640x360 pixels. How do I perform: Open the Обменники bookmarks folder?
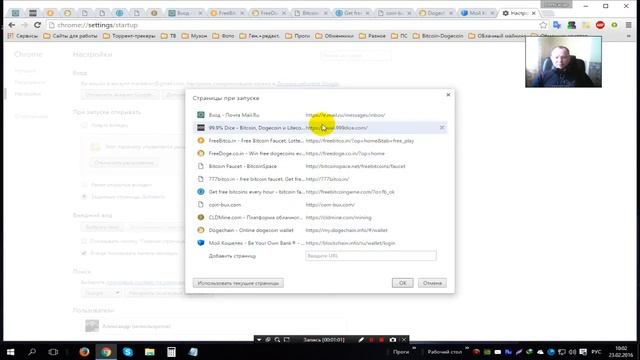pos(335,36)
